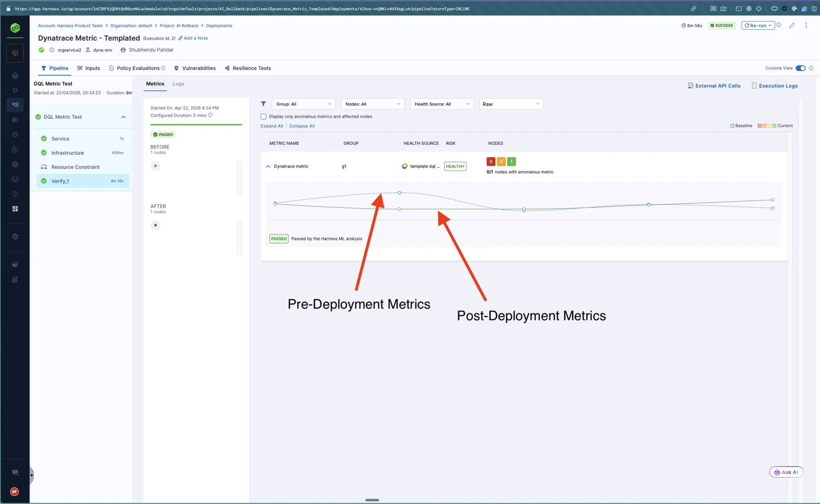Click the chat help icon in sidebar
The height and width of the screenshot is (504, 820).
[x=15, y=472]
